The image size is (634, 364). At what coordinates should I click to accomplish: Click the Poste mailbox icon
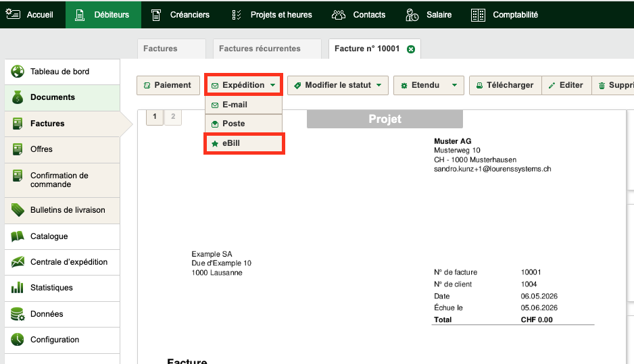click(x=215, y=124)
